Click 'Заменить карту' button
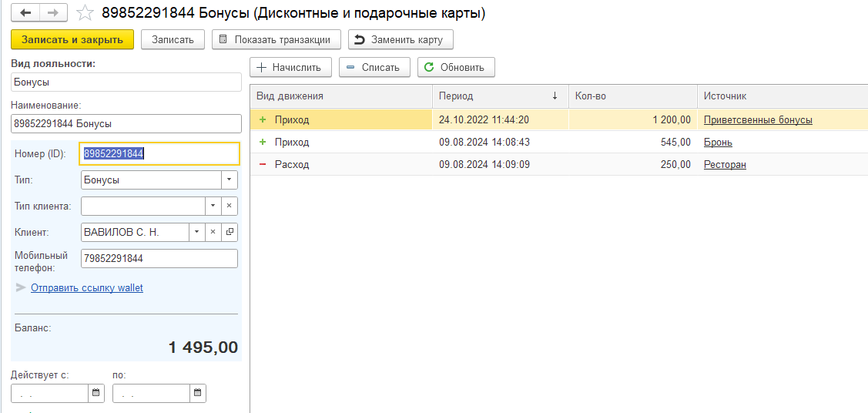Image resolution: width=868 pixels, height=413 pixels. [x=400, y=39]
